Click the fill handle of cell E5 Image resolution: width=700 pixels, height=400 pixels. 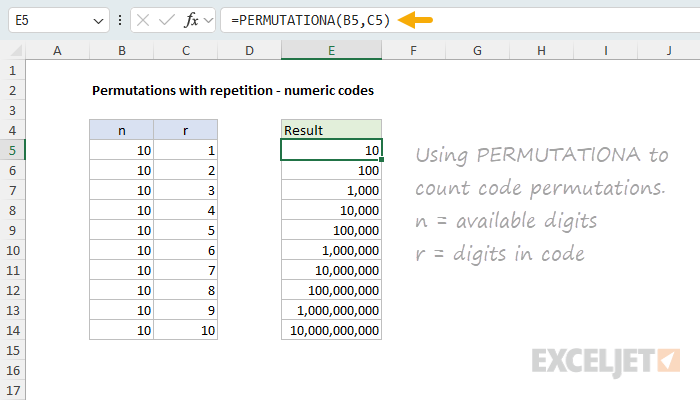point(381,159)
